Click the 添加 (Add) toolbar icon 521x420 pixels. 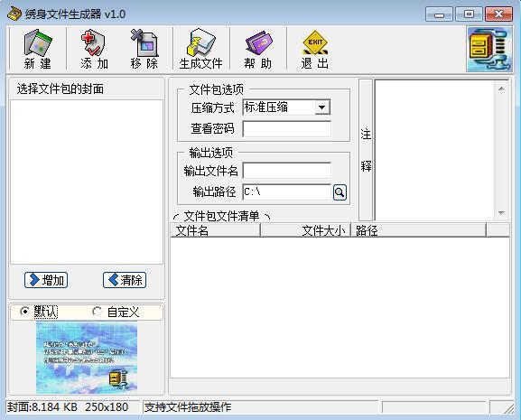coord(93,42)
